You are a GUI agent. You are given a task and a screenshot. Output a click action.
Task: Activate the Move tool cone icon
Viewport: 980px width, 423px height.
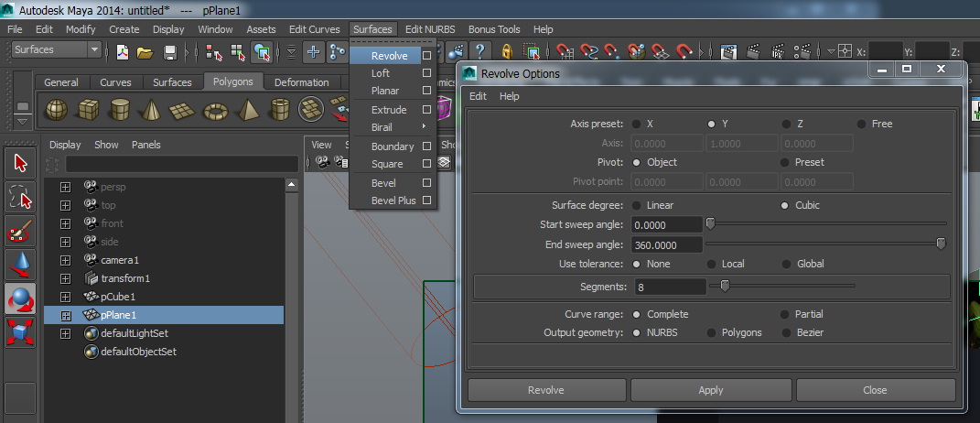20,265
